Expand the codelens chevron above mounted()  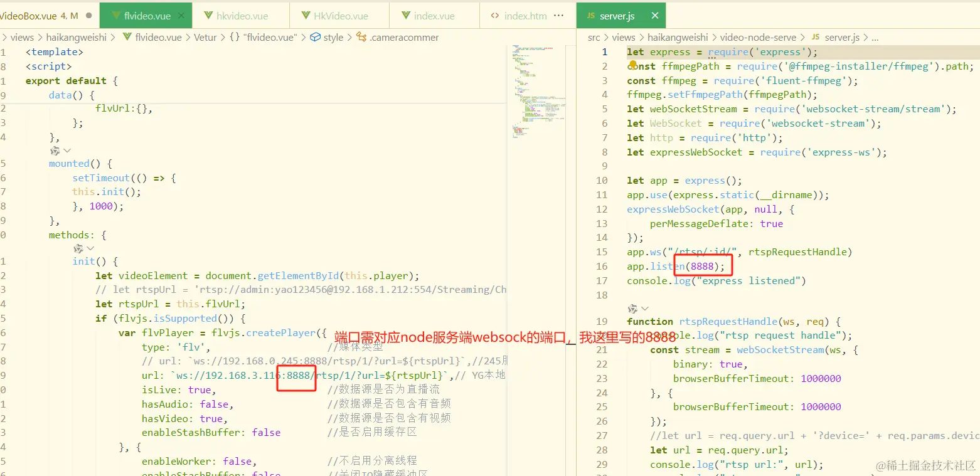(x=67, y=151)
